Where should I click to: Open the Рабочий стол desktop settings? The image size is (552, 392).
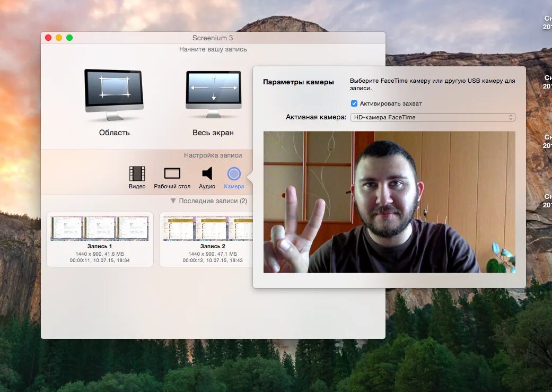pyautogui.click(x=172, y=173)
